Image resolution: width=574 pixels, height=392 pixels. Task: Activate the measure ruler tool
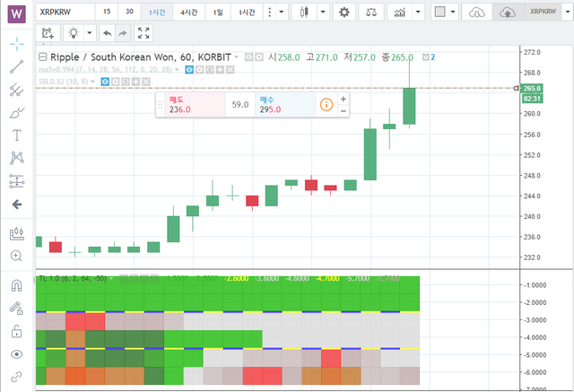coord(16,233)
